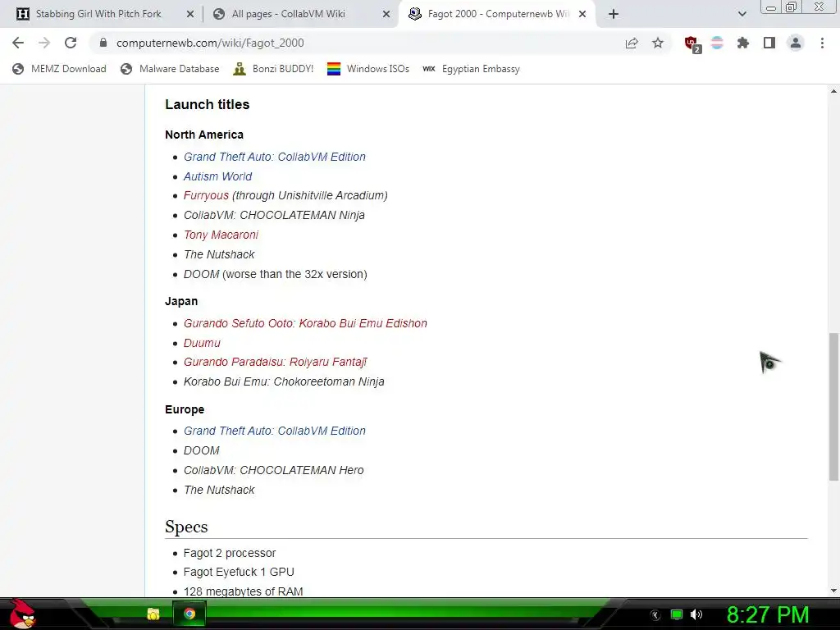Open the Tony Macaroni link

221,235
